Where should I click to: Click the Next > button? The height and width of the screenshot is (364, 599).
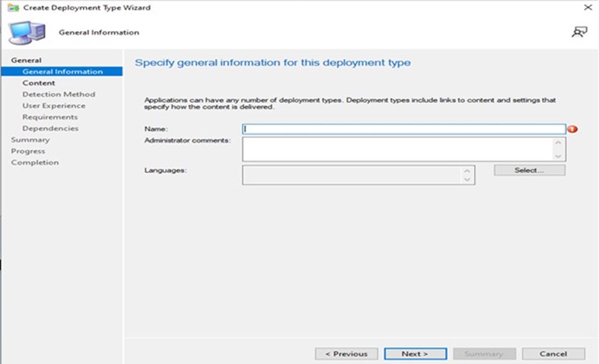(x=414, y=354)
